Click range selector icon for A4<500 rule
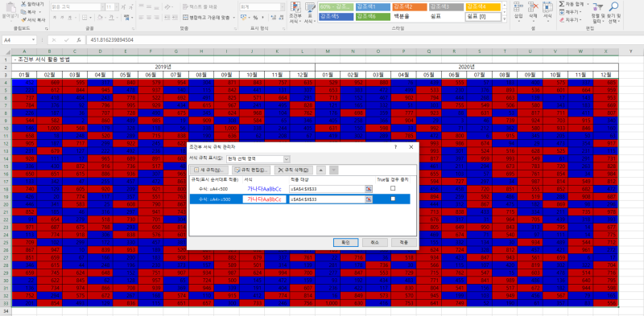Viewport: 644px width, 316px height. click(x=369, y=188)
